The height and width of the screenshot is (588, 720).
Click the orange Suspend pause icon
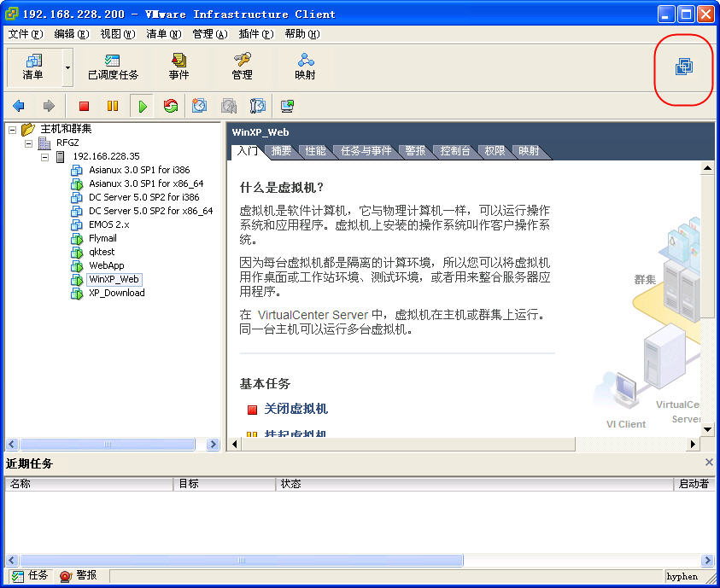click(x=112, y=106)
